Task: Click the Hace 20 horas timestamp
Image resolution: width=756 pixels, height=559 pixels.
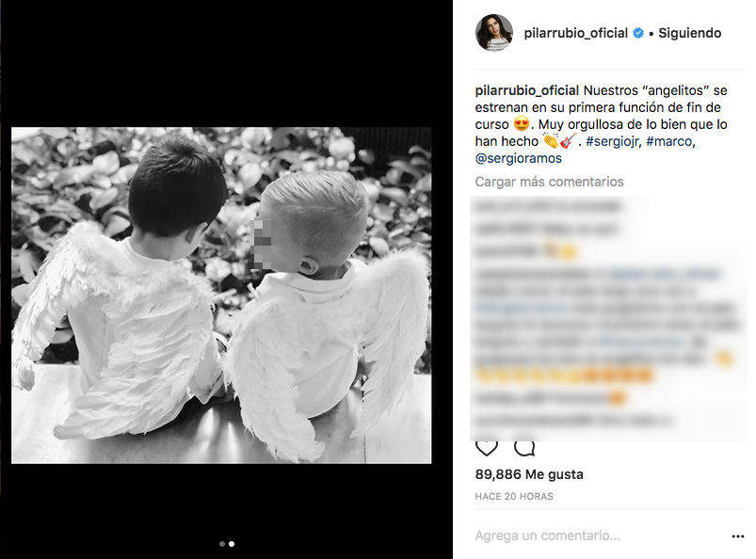Action: point(514,496)
